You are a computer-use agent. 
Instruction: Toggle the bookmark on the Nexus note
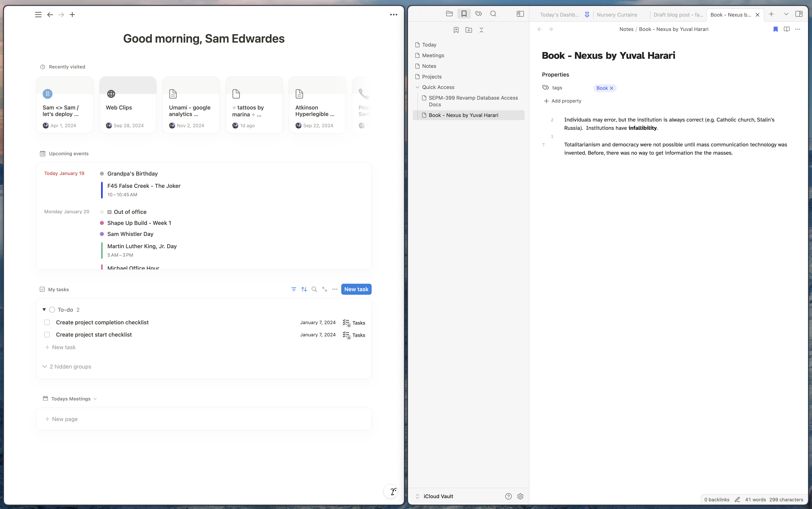(776, 29)
